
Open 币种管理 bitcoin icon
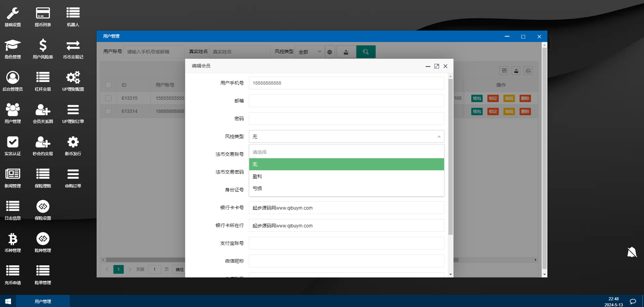click(13, 239)
